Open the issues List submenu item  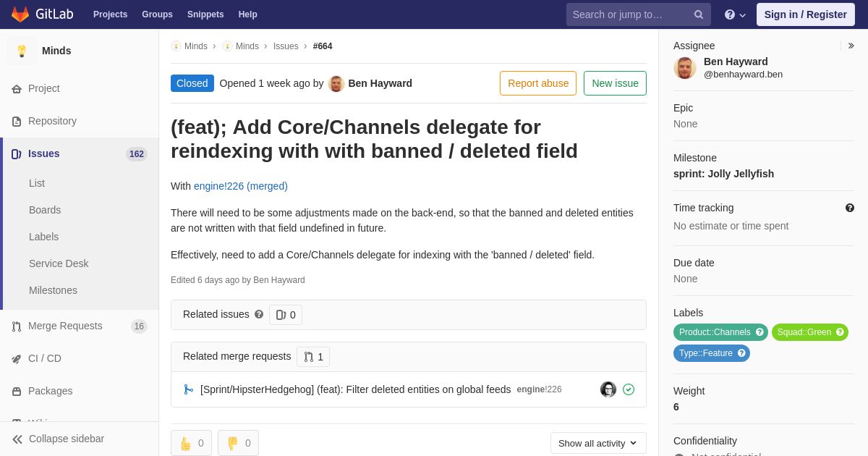click(x=37, y=183)
